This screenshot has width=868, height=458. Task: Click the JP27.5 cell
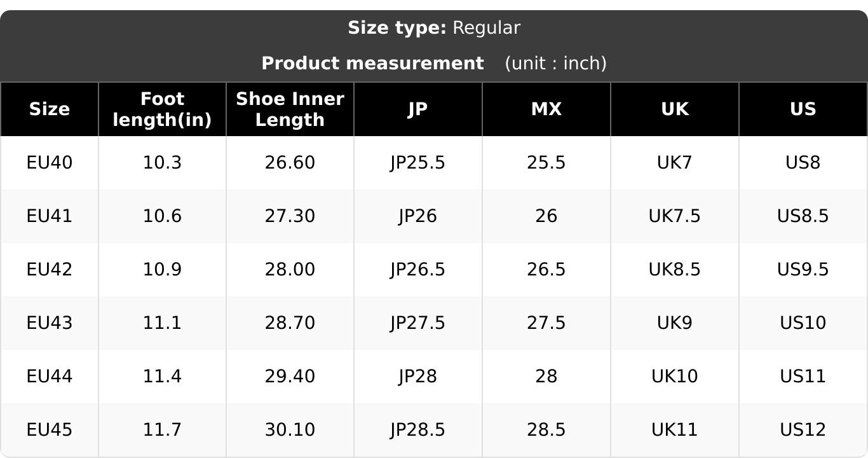(x=417, y=323)
